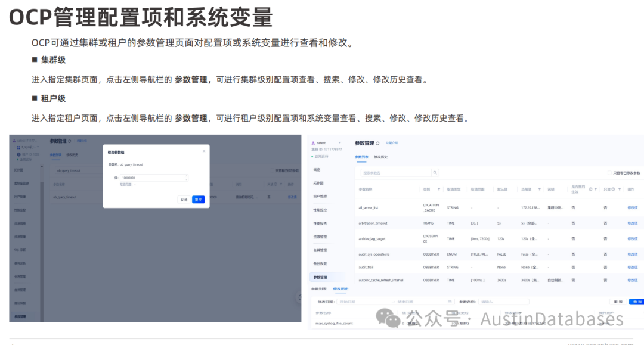Viewport: 644px width, 345px height.
Task: Click 参数名称 input in history filter
Action: click(503, 302)
